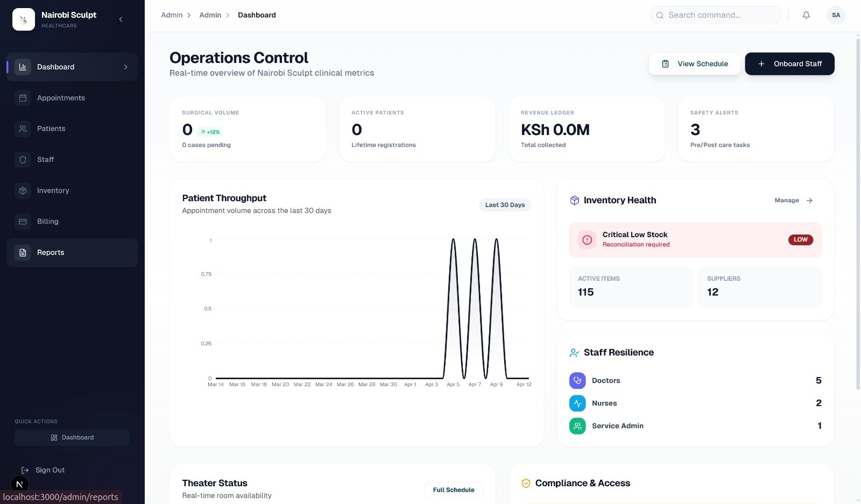The height and width of the screenshot is (504, 861).
Task: Click the SA profile avatar
Action: pyautogui.click(x=836, y=15)
